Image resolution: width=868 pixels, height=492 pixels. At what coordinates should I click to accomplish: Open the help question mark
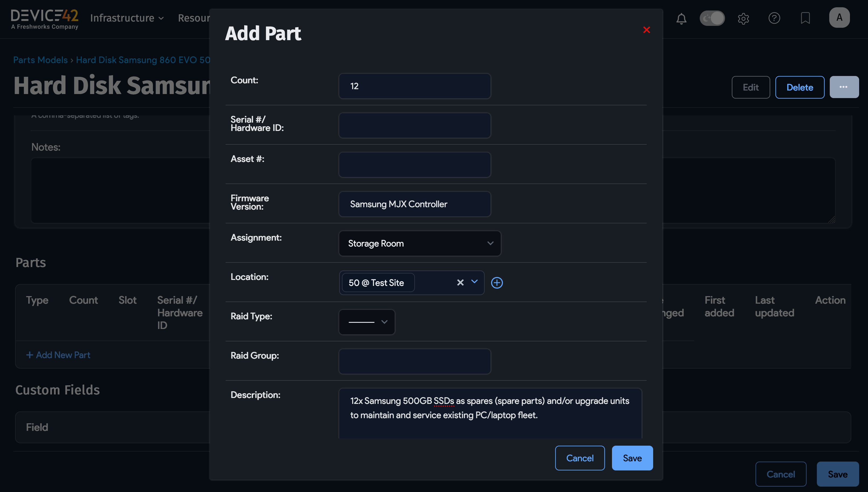[774, 19]
